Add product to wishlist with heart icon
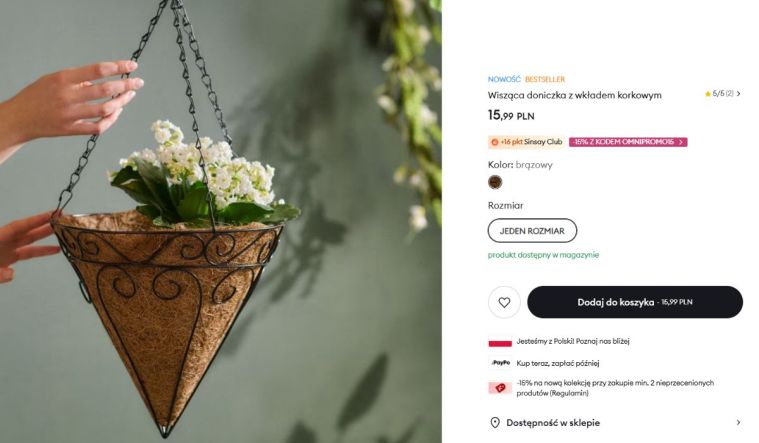The image size is (759, 443). 504,302
